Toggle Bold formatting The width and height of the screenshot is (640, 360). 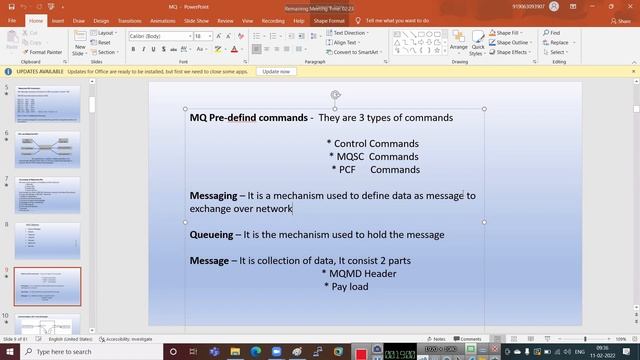coord(133,49)
